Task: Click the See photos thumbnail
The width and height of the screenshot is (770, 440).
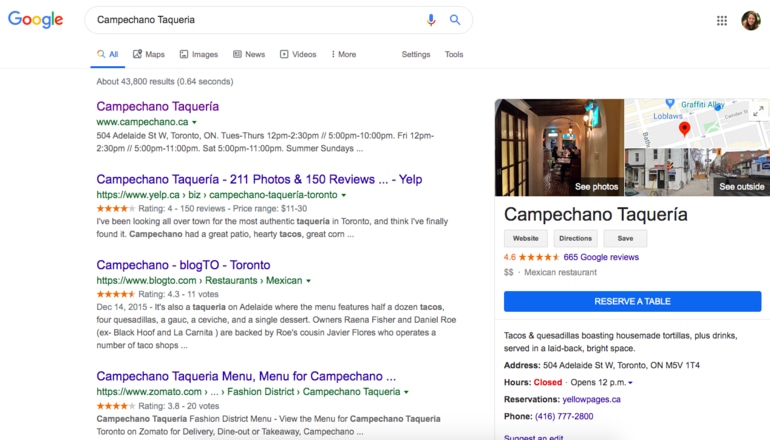Action: coord(559,147)
